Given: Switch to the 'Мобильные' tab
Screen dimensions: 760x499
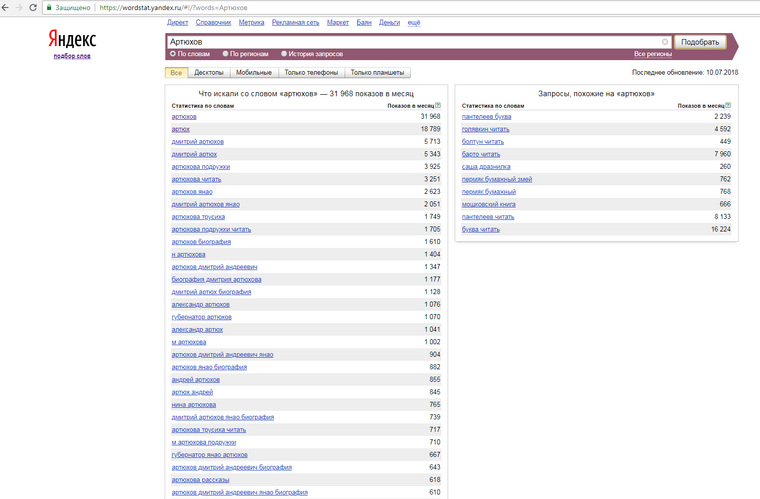Looking at the screenshot, I should [254, 73].
